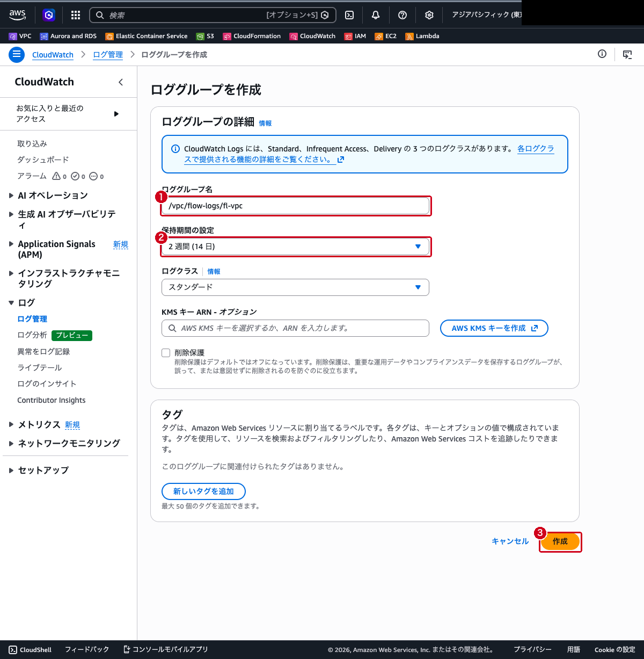Open the VPC shortcut in favorites bar
The height and width of the screenshot is (659, 644).
(20, 36)
